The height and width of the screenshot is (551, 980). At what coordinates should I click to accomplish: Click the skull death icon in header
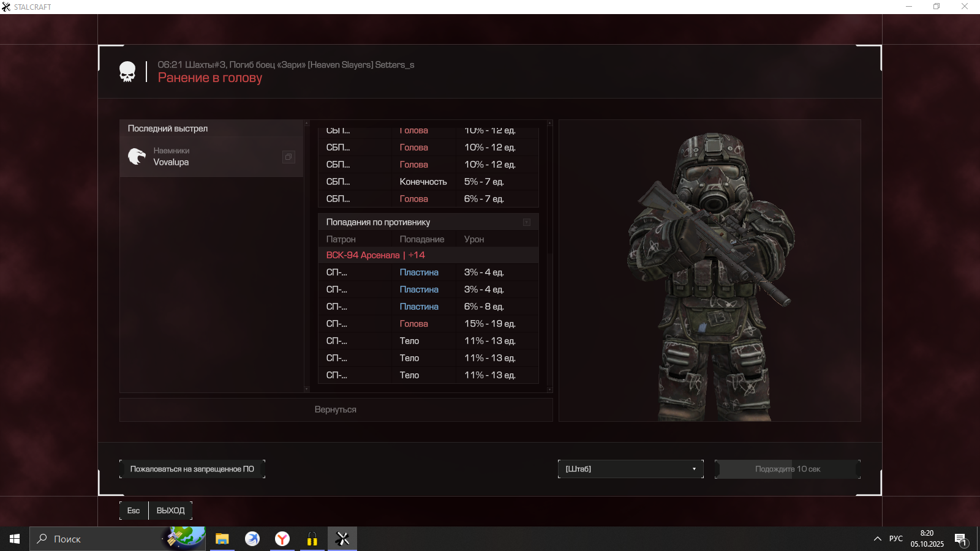(x=127, y=72)
